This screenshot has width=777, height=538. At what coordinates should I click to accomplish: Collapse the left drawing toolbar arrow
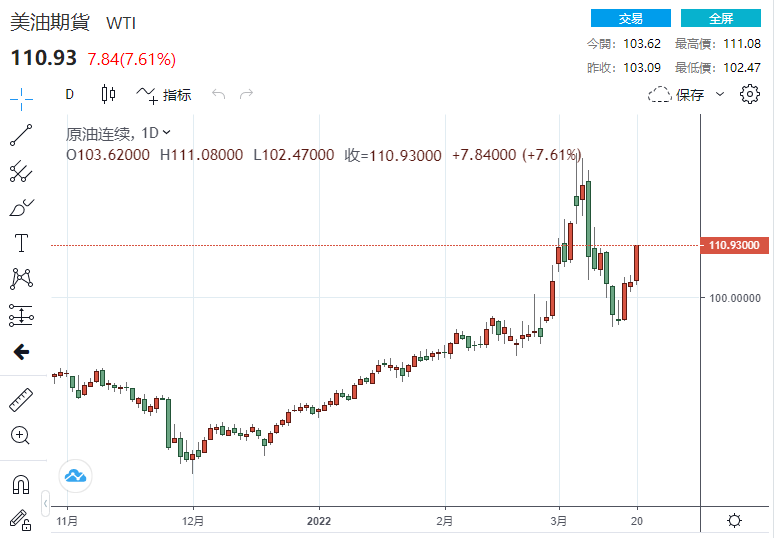pos(21,352)
